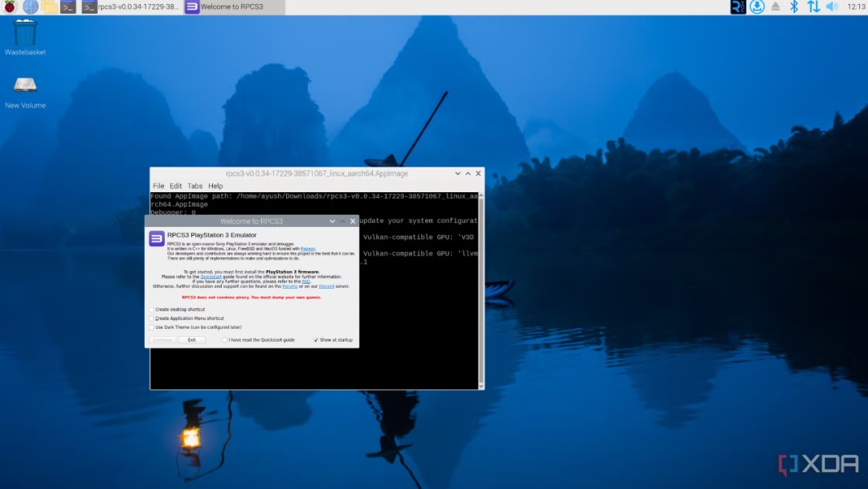
Task: Click the terminal window vertical scrollbar
Action: coord(481,290)
